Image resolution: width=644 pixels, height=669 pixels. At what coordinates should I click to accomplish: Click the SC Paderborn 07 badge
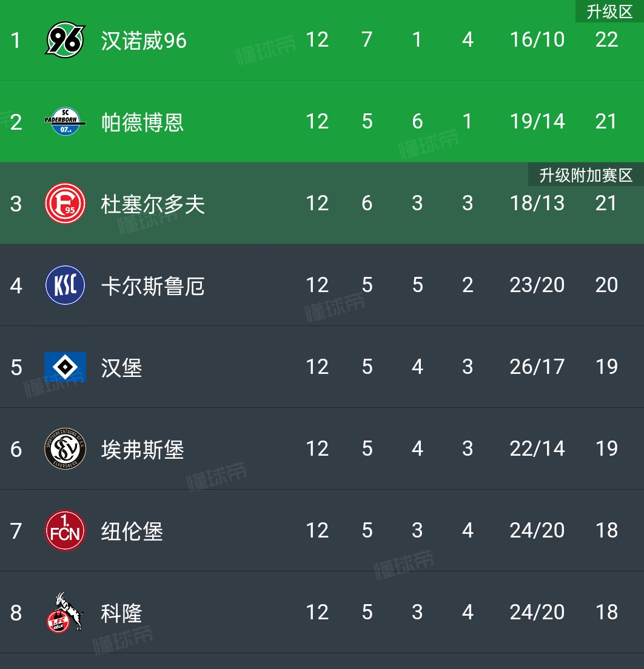pyautogui.click(x=65, y=121)
